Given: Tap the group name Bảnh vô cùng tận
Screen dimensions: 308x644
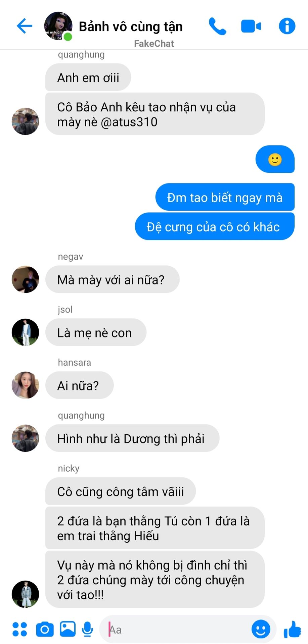Looking at the screenshot, I should [131, 26].
